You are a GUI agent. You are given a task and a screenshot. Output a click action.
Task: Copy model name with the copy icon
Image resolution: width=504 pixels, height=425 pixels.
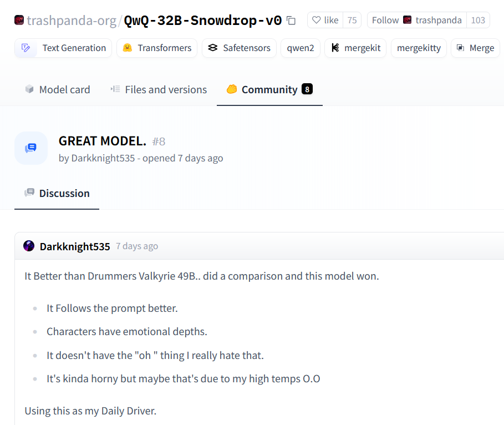pos(291,21)
